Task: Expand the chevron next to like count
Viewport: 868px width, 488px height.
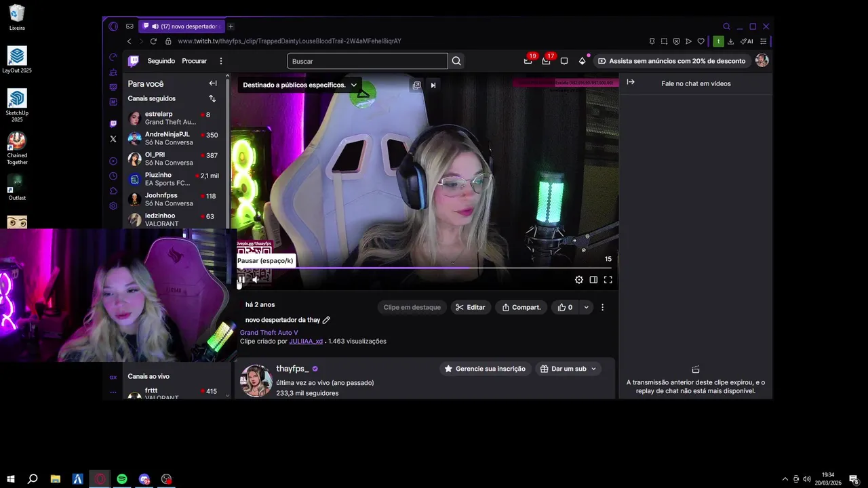Action: 587,307
